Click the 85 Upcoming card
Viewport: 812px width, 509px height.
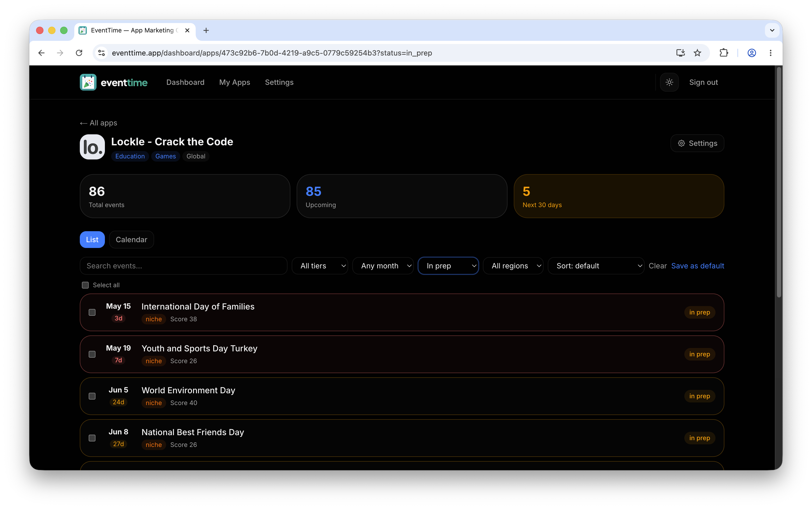[x=402, y=196]
